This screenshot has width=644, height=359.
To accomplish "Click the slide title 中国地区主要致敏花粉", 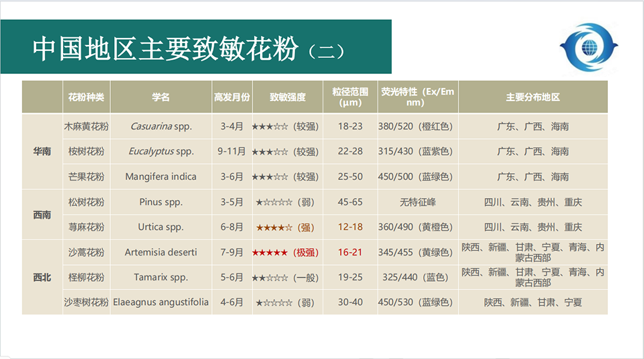I will click(166, 49).
